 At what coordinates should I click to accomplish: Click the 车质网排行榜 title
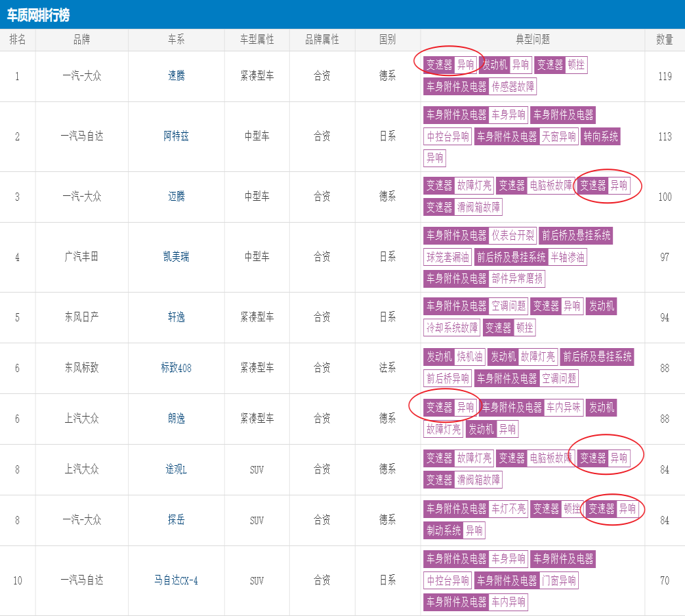(38, 15)
